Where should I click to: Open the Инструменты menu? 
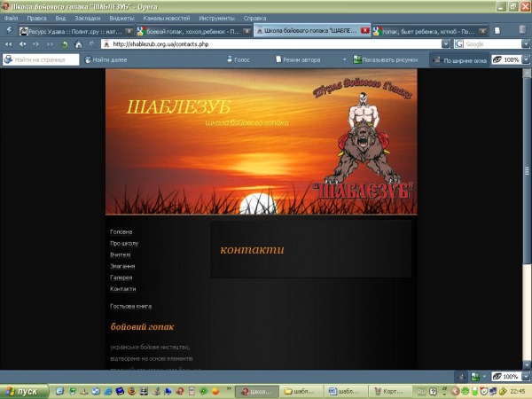click(216, 18)
